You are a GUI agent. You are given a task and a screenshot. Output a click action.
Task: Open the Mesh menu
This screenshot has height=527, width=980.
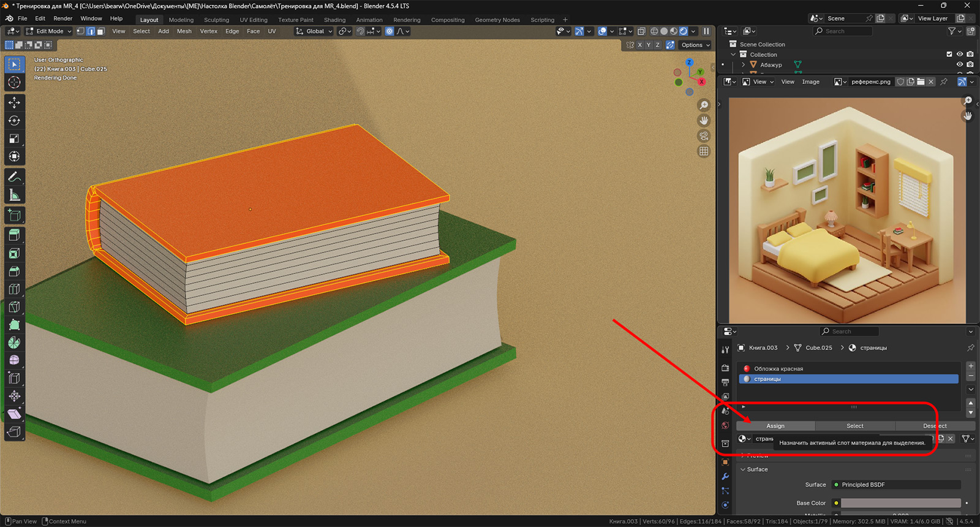click(x=184, y=31)
